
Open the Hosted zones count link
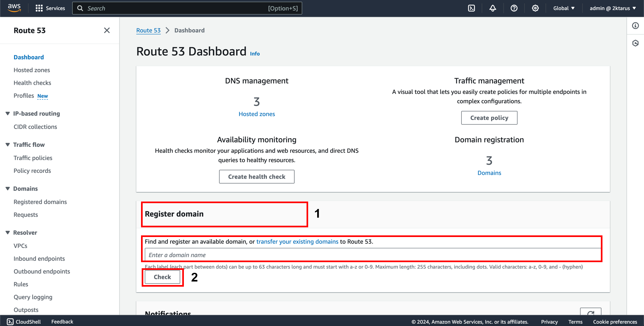point(257,114)
